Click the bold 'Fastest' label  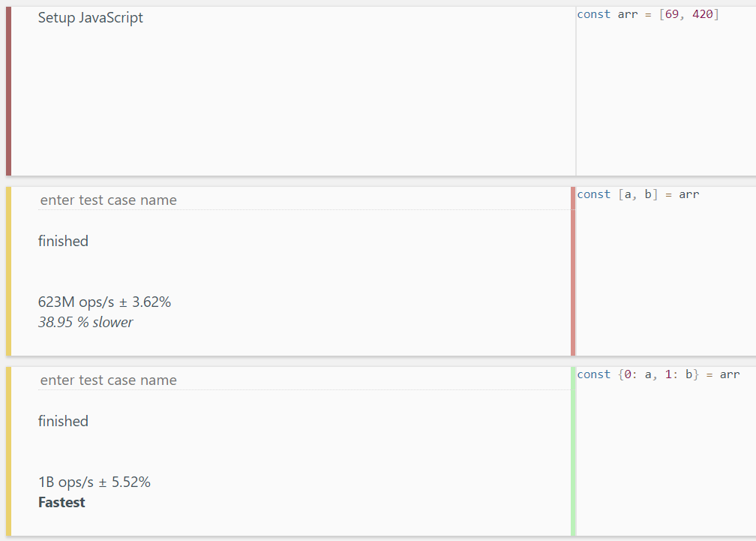(x=61, y=503)
